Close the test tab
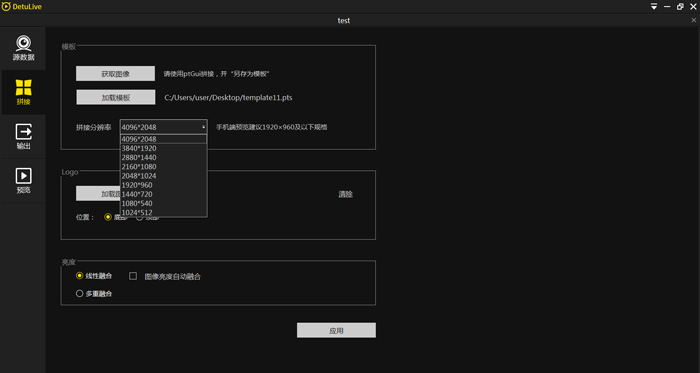 click(x=693, y=20)
